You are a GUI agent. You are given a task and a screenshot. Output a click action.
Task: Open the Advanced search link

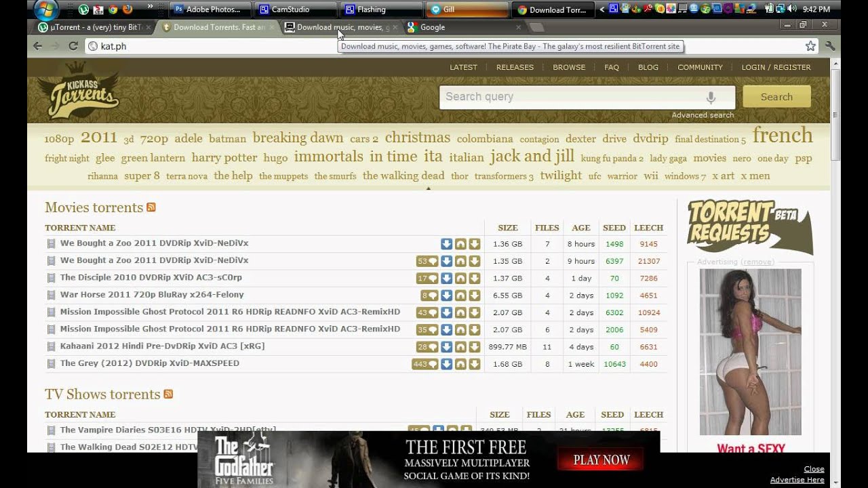[x=703, y=115]
